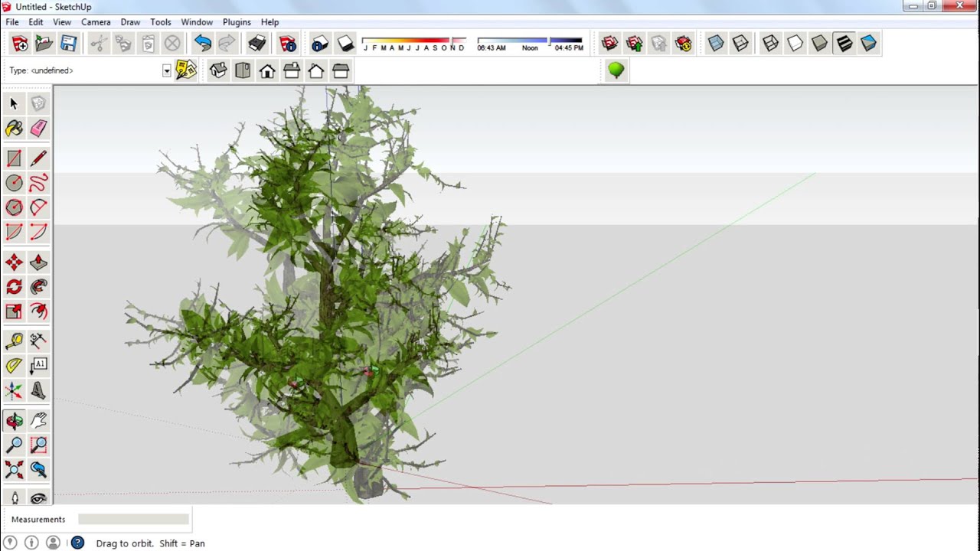Select the Freehand tool
Screen dimensions: 980x551
tap(38, 183)
